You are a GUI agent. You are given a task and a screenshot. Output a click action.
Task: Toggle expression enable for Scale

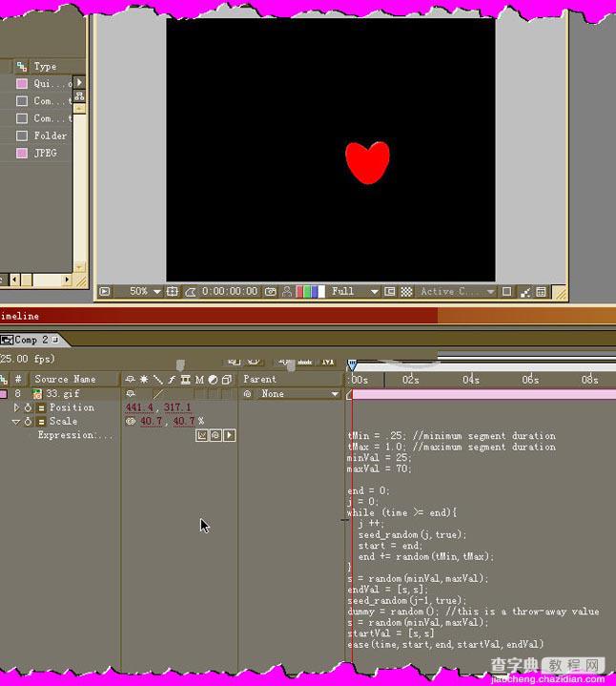[42, 422]
